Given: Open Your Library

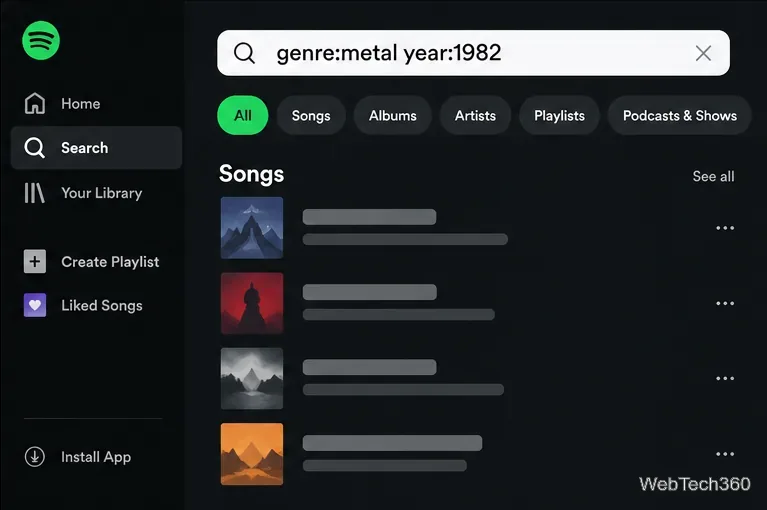Looking at the screenshot, I should pos(83,193).
